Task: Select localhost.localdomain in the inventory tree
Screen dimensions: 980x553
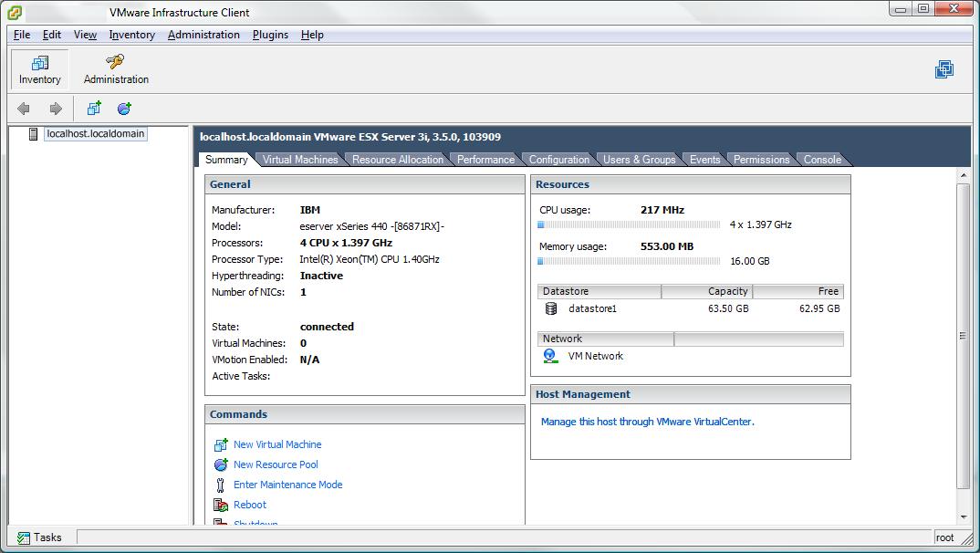Action: click(95, 133)
